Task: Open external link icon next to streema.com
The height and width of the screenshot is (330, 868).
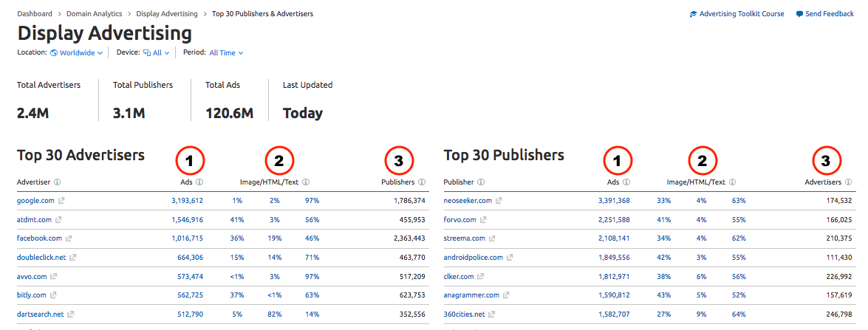Action: coord(492,238)
